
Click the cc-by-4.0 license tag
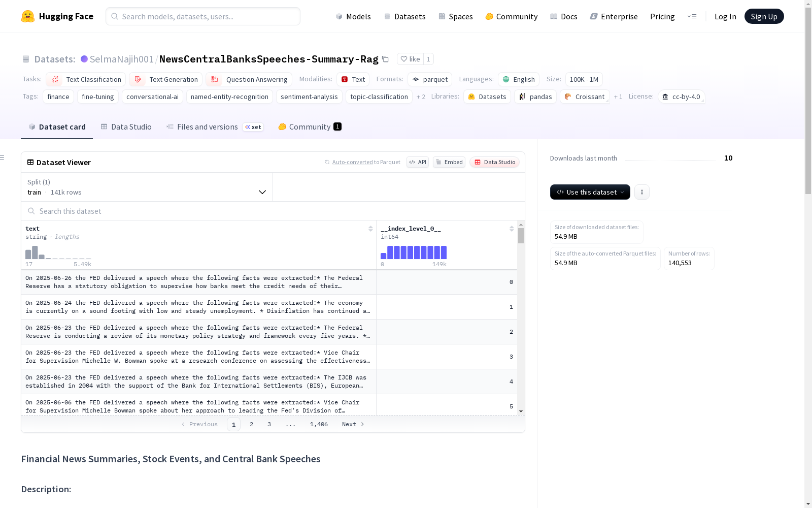(x=681, y=97)
